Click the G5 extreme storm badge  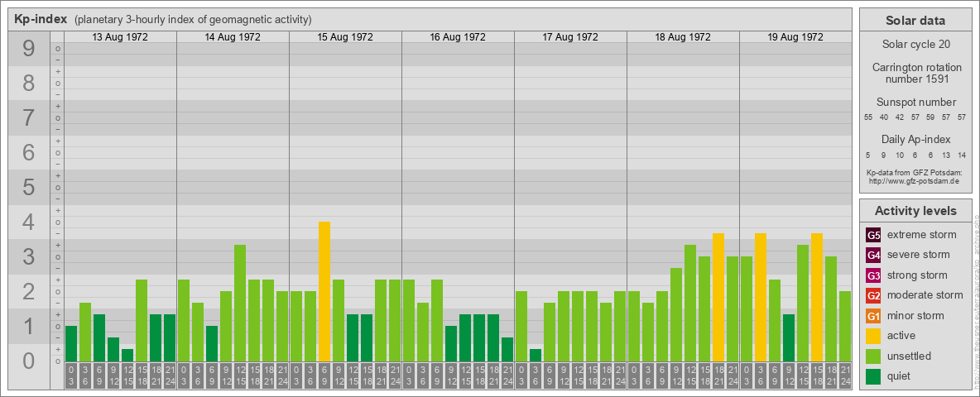click(873, 236)
